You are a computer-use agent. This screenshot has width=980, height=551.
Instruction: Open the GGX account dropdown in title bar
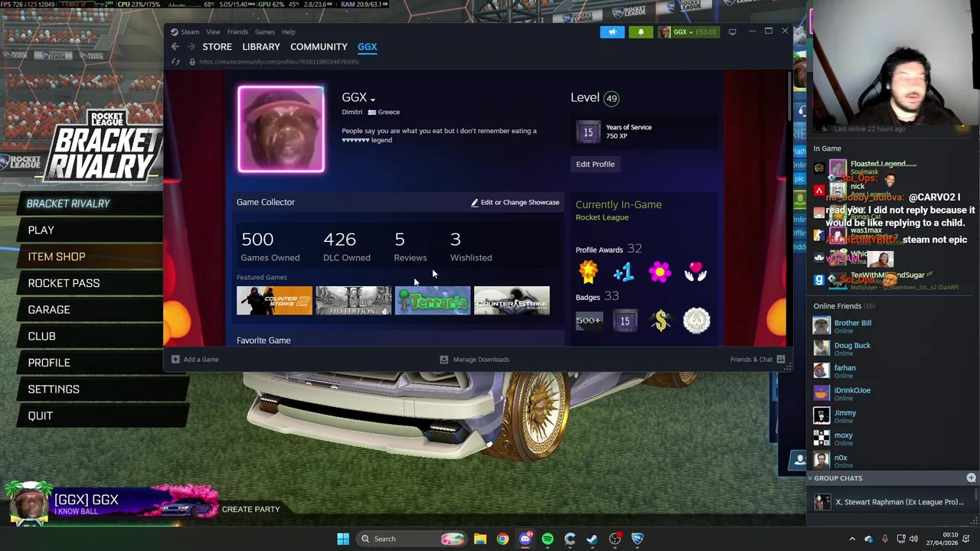pos(688,32)
